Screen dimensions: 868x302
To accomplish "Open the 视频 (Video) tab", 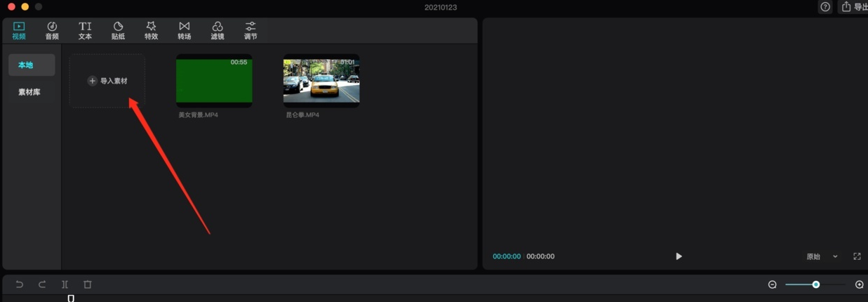I will tap(19, 31).
